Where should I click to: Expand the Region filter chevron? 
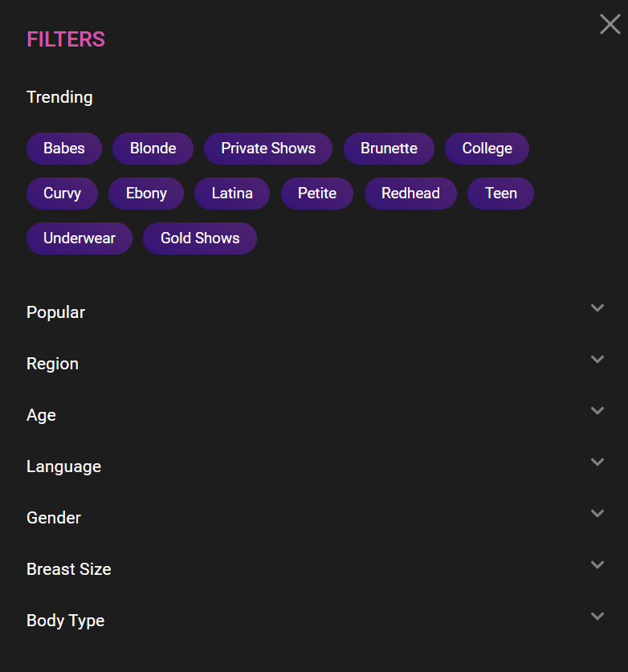pyautogui.click(x=597, y=360)
